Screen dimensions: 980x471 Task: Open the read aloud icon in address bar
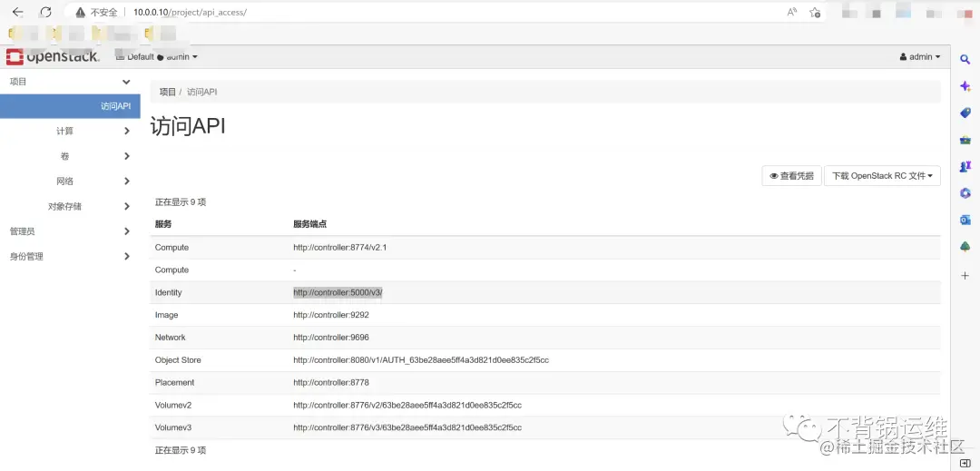(792, 12)
